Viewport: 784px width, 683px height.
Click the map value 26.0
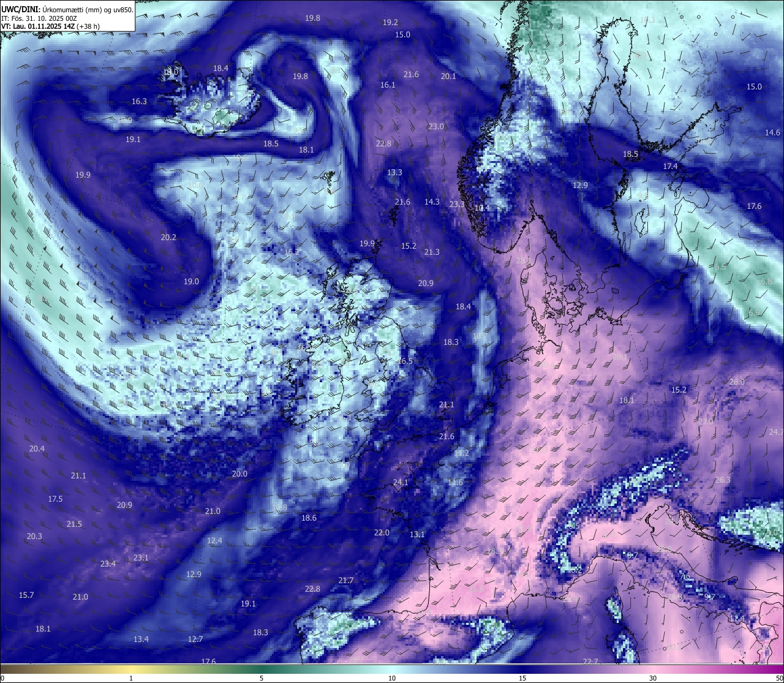(737, 382)
